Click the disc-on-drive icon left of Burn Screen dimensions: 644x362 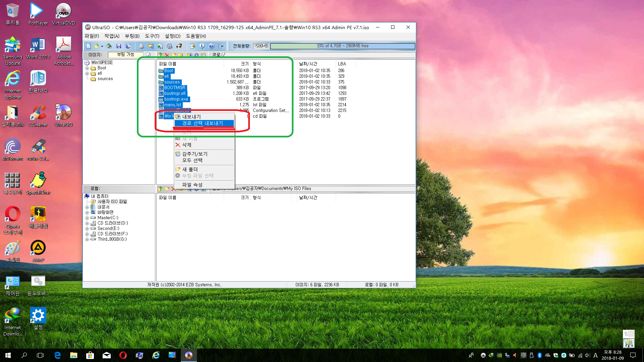coord(170,46)
